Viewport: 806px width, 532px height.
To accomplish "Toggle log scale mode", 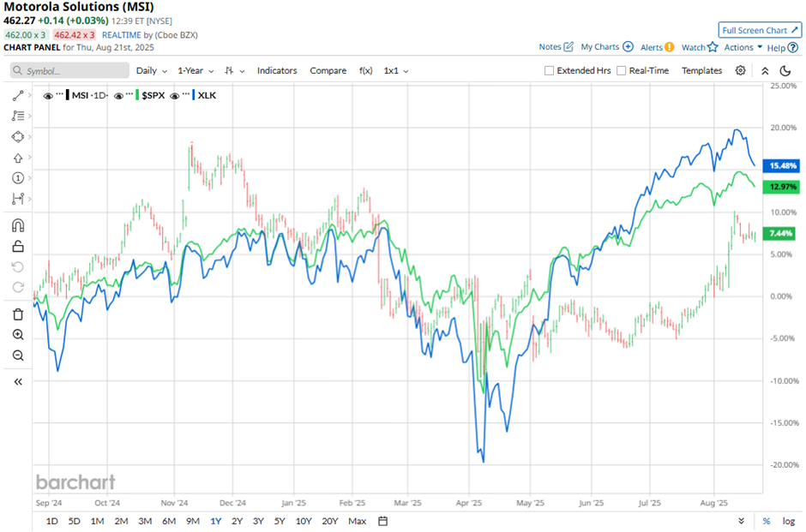I will (x=789, y=521).
